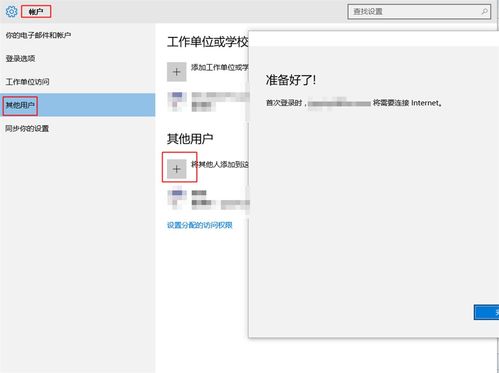
Task: Click the 设置分配的访问权限 link
Action: click(x=200, y=225)
